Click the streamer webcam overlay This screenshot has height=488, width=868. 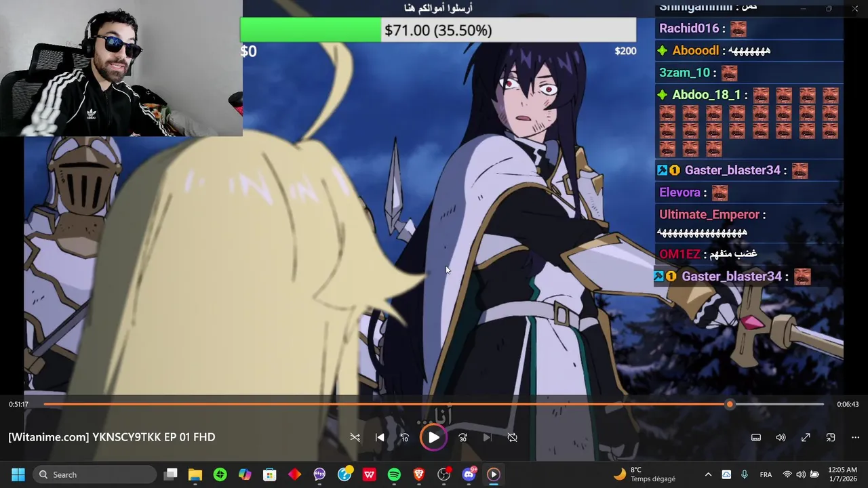(x=121, y=68)
